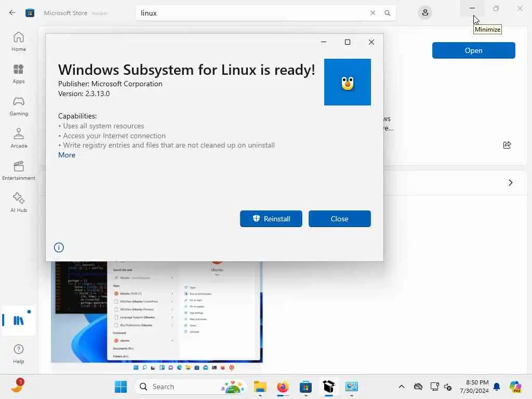
Task: Minimize the installer dialog window
Action: tap(324, 42)
